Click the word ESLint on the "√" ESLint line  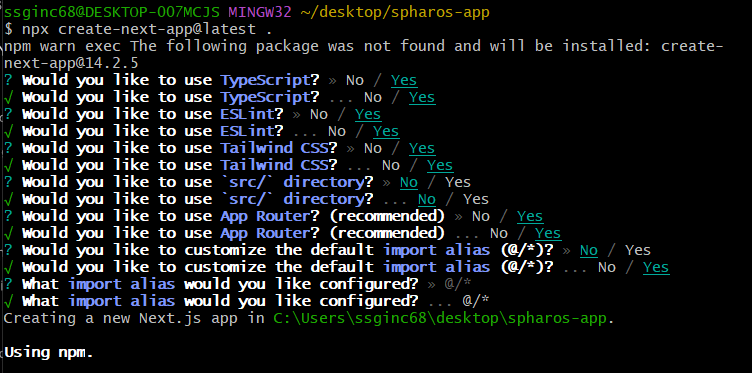click(x=247, y=131)
